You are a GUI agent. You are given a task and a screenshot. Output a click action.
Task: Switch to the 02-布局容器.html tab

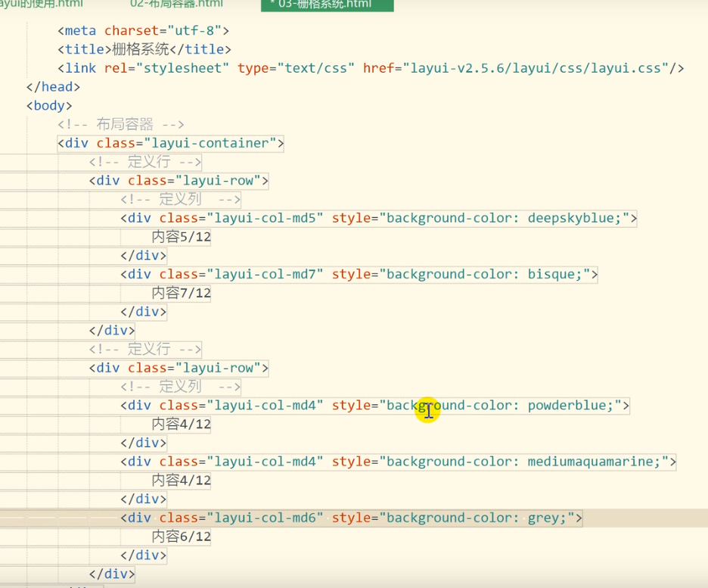(x=176, y=4)
